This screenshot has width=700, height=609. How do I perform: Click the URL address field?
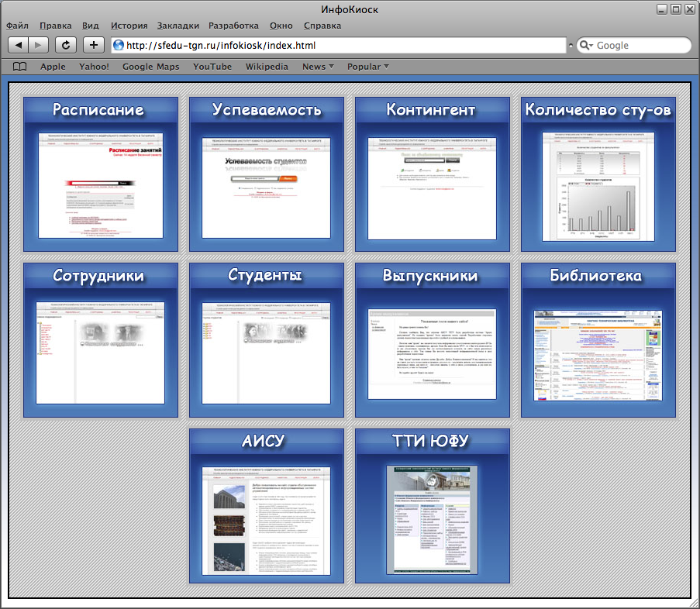click(341, 45)
